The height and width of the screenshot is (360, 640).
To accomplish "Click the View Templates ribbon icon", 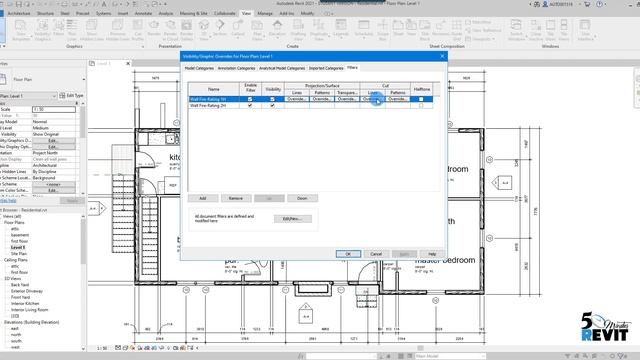I will (21, 30).
